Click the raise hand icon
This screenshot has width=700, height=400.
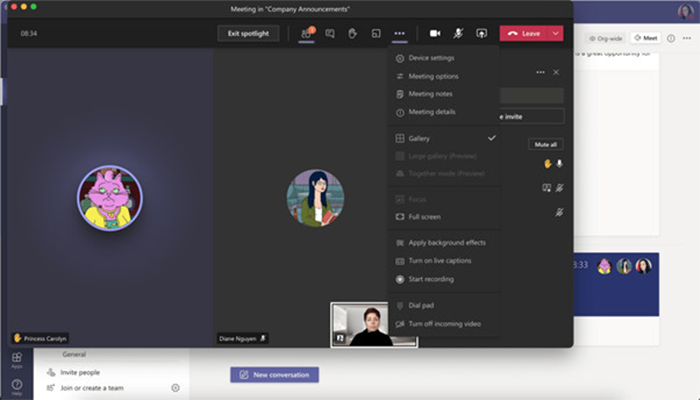tap(352, 33)
